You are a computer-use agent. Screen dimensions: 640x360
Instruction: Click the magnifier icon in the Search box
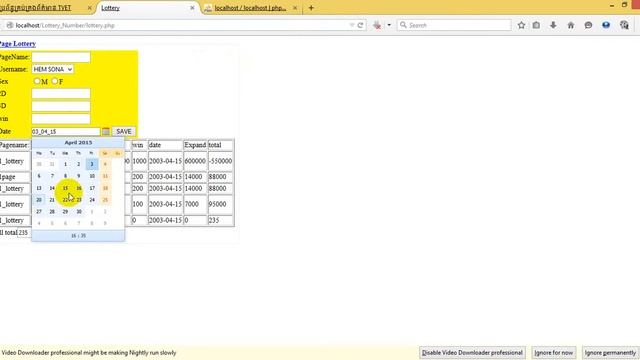[x=403, y=25]
